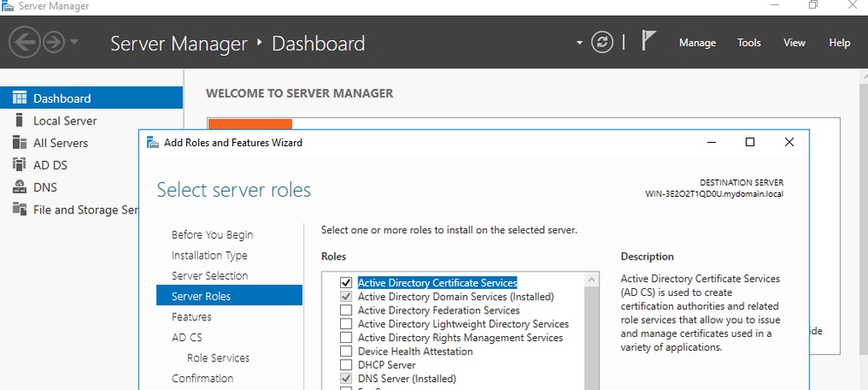Click the Add Roles wizard title icon
The image size is (868, 390).
(153, 143)
